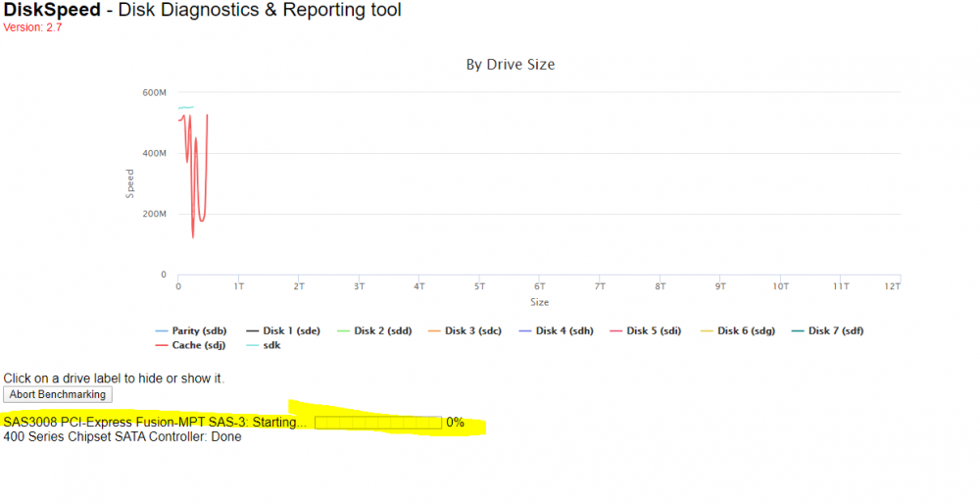Hide Disk 5 (sdi) from chart

pos(646,330)
